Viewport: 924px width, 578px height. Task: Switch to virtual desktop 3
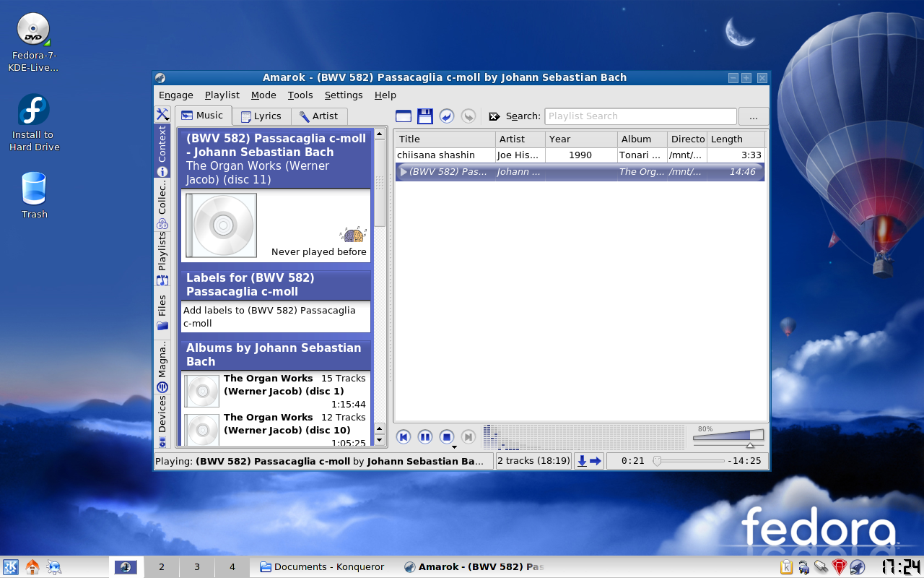pos(196,567)
